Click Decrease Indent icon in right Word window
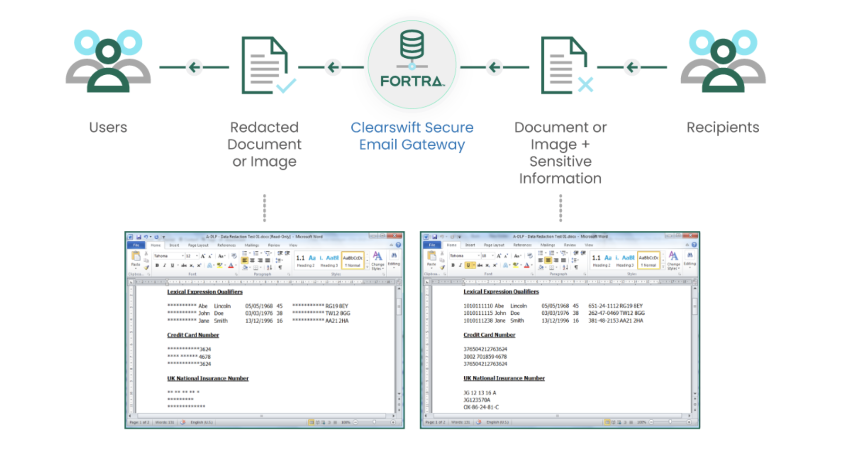The width and height of the screenshot is (868, 460). (576, 253)
